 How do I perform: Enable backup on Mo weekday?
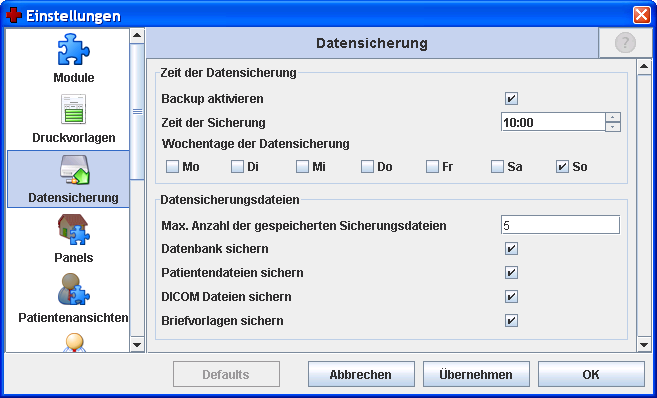tap(172, 167)
